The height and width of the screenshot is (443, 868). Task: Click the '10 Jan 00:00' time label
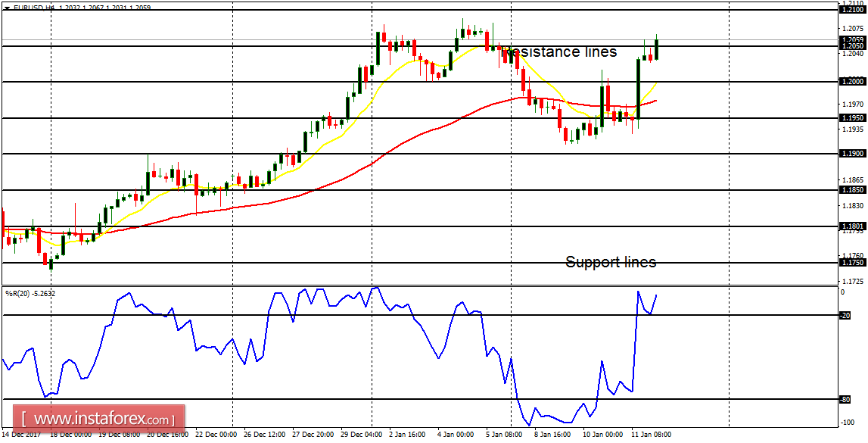click(602, 435)
